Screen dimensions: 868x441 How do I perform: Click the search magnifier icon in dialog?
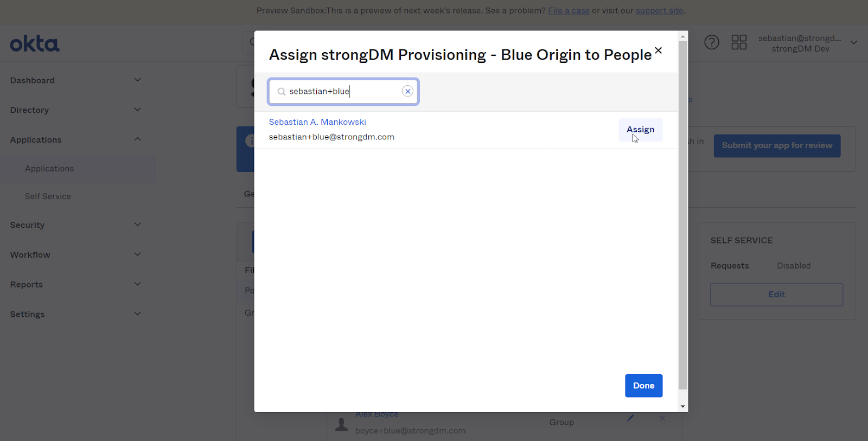(x=281, y=92)
